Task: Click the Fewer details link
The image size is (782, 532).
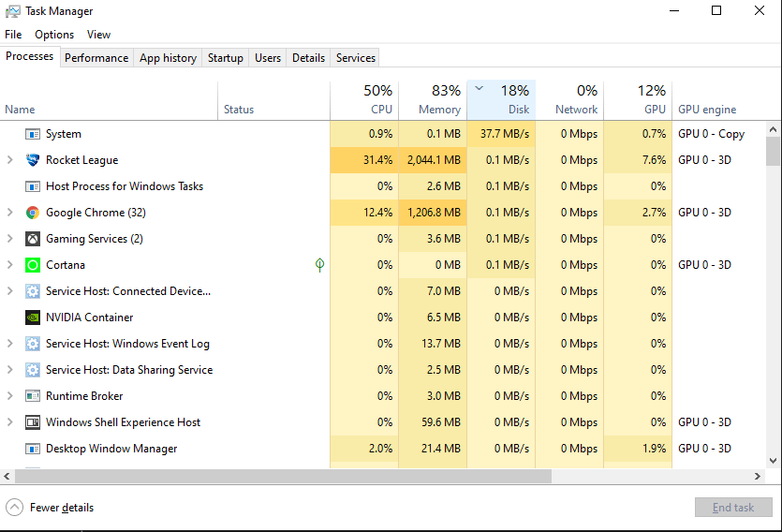Action: tap(62, 507)
